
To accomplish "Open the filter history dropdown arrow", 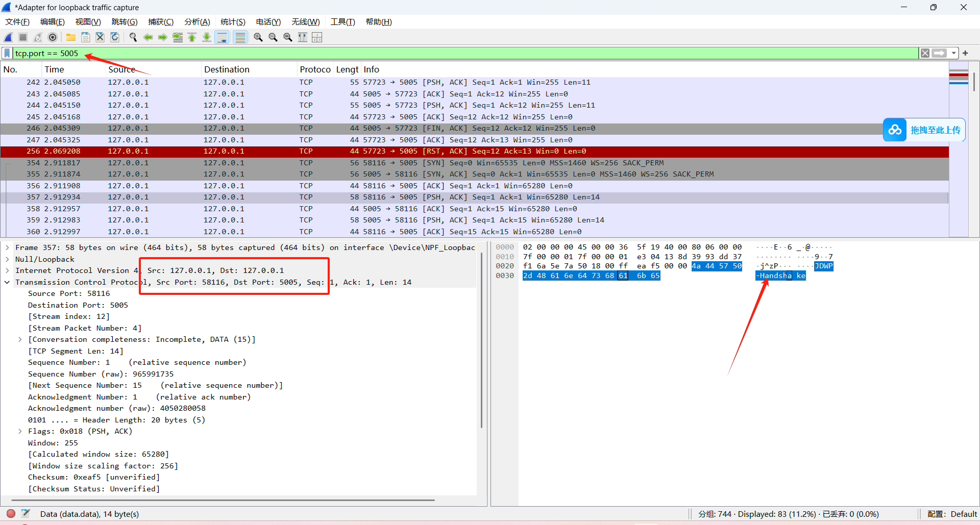I will [953, 53].
